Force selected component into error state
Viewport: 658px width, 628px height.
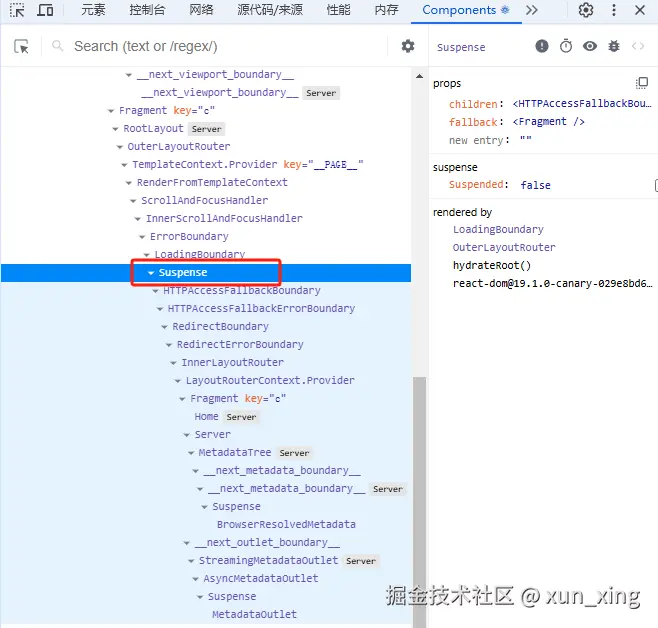tap(542, 46)
